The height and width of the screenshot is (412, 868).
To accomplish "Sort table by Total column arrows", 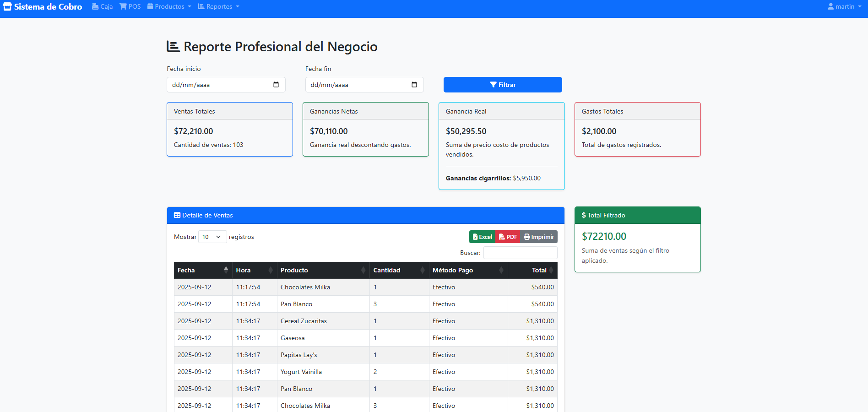I will coord(551,270).
